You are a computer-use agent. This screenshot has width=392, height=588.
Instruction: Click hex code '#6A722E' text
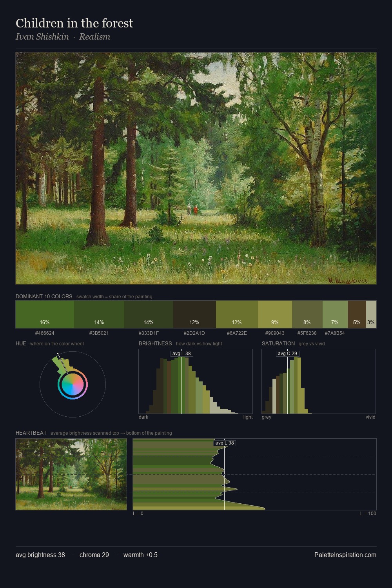(237, 333)
